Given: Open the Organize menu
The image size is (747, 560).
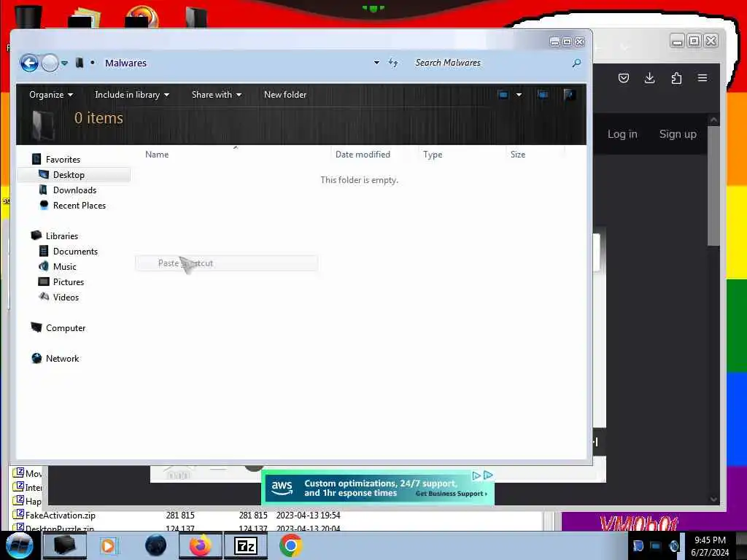Looking at the screenshot, I should point(51,94).
